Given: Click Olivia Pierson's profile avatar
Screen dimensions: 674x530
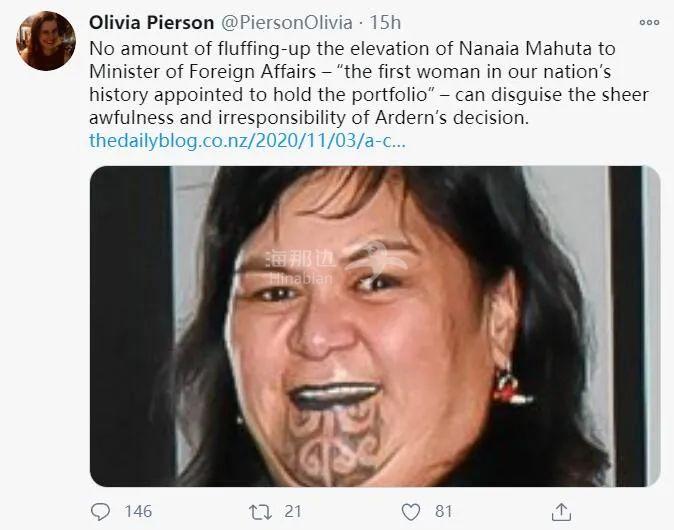Looking at the screenshot, I should click(x=42, y=42).
